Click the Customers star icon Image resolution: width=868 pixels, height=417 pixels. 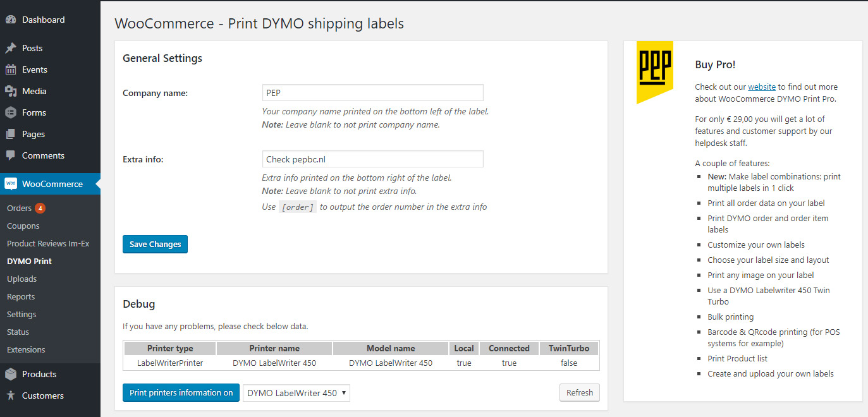(11, 396)
